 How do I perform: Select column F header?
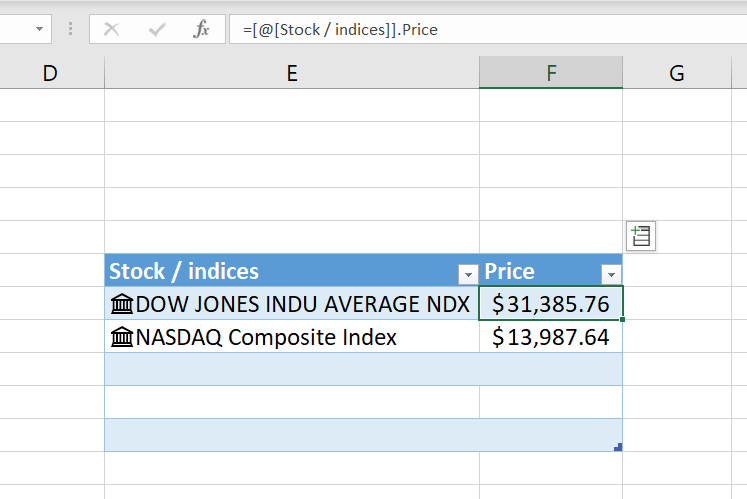[x=551, y=73]
